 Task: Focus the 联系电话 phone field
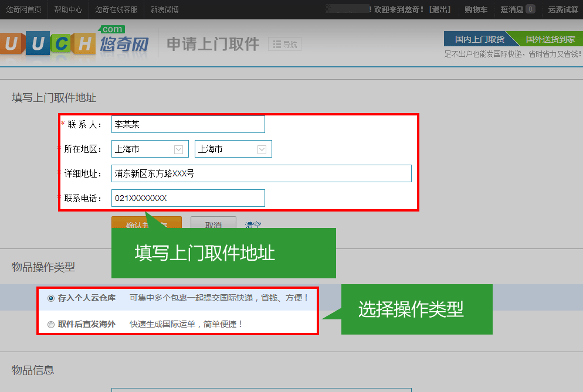(188, 198)
